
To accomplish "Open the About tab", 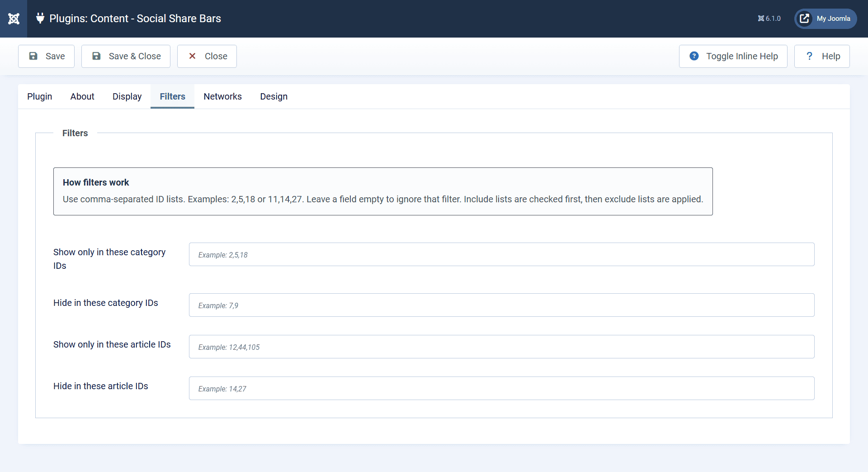I will click(82, 96).
